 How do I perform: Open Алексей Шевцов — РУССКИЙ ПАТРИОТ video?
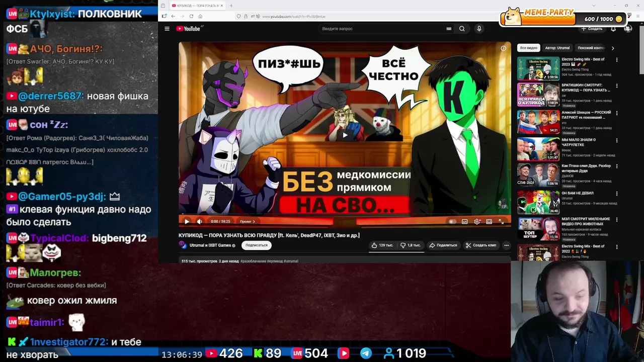586,115
